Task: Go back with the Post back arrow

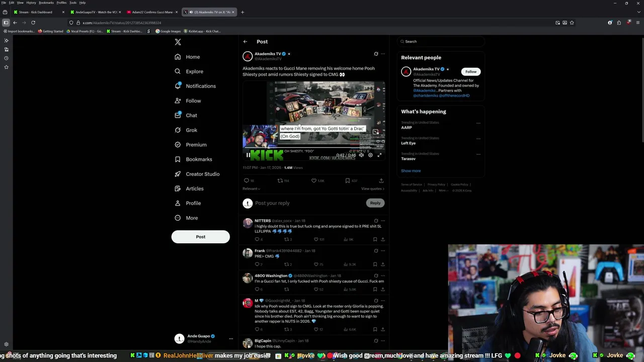Action: (x=245, y=42)
